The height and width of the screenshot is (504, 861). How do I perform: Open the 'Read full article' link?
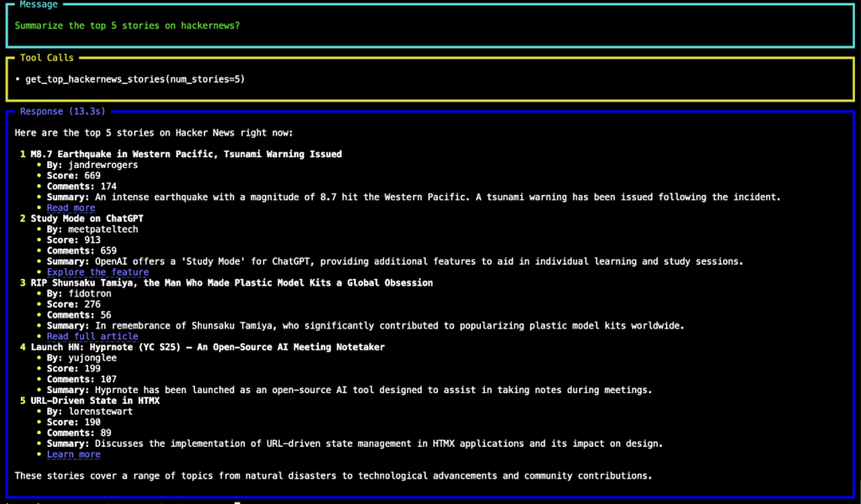click(x=92, y=336)
